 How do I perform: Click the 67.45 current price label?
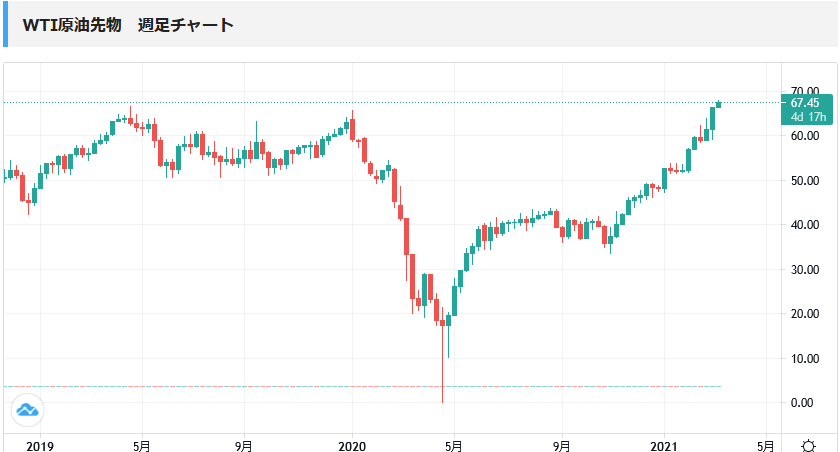point(805,102)
